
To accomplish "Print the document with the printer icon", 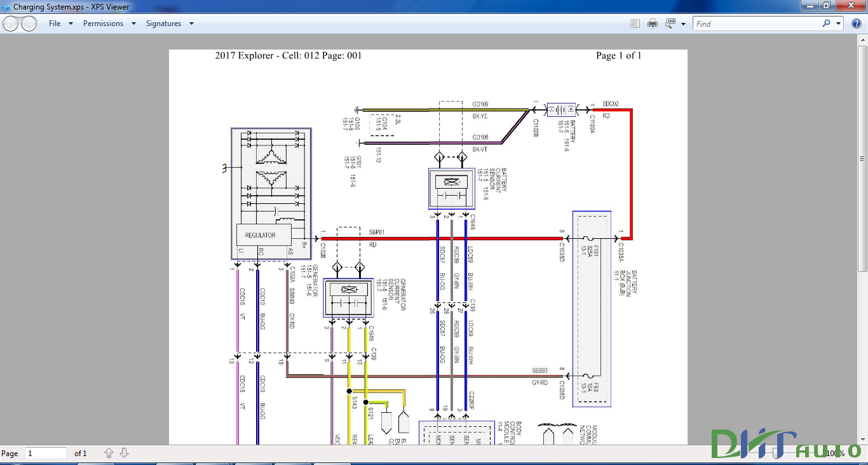I will tap(653, 24).
